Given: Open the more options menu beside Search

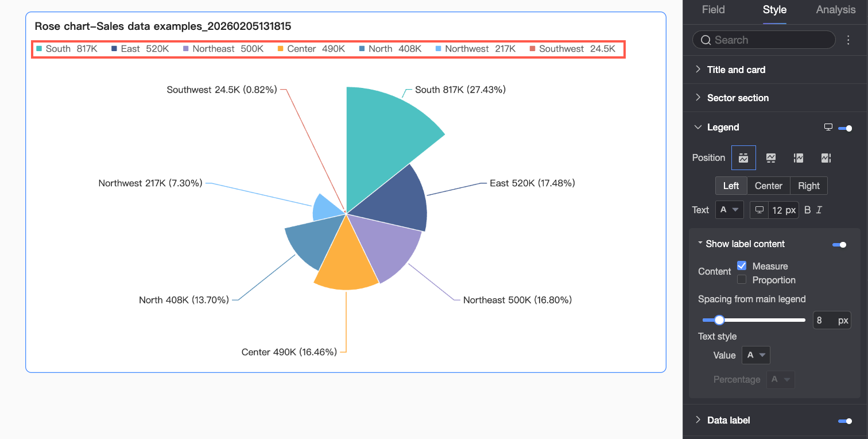Looking at the screenshot, I should click(x=848, y=40).
